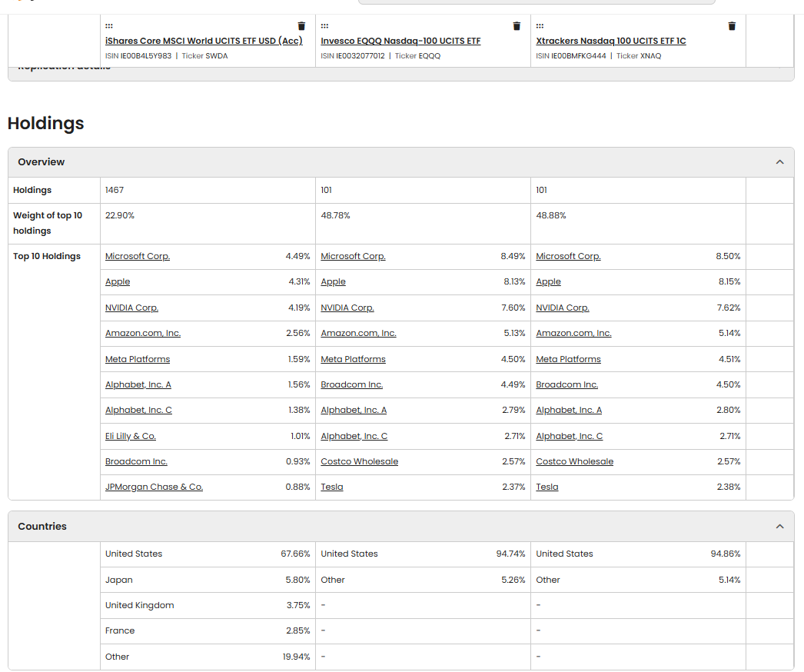Open Costco Wholesale in XNAQ column

[x=575, y=461]
